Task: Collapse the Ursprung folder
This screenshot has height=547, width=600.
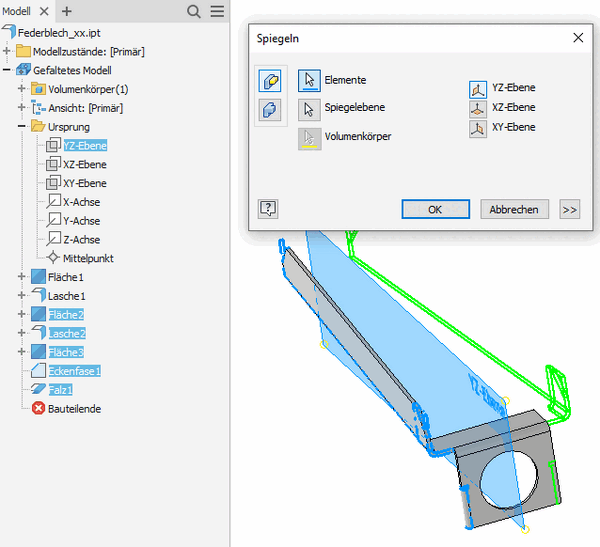Action: 22,127
